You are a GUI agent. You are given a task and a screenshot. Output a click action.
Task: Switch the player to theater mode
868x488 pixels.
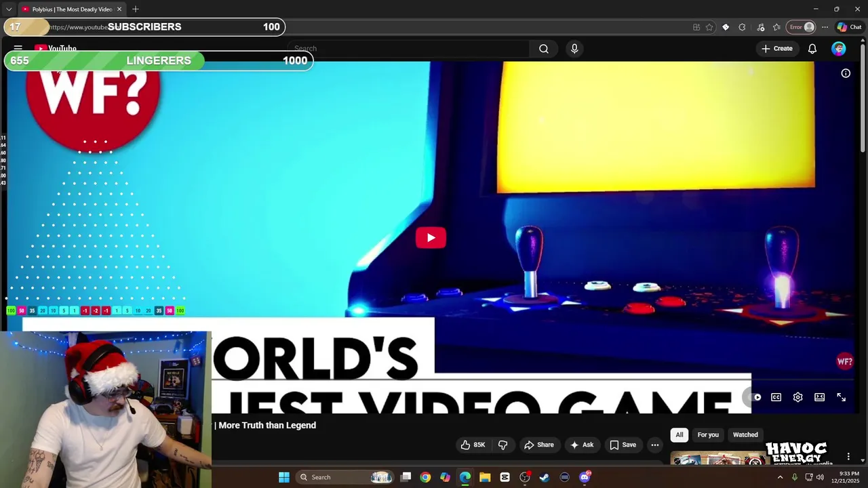pyautogui.click(x=819, y=397)
